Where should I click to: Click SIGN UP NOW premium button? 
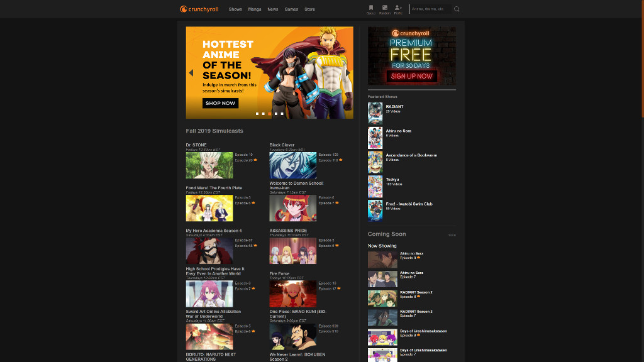[x=411, y=76]
